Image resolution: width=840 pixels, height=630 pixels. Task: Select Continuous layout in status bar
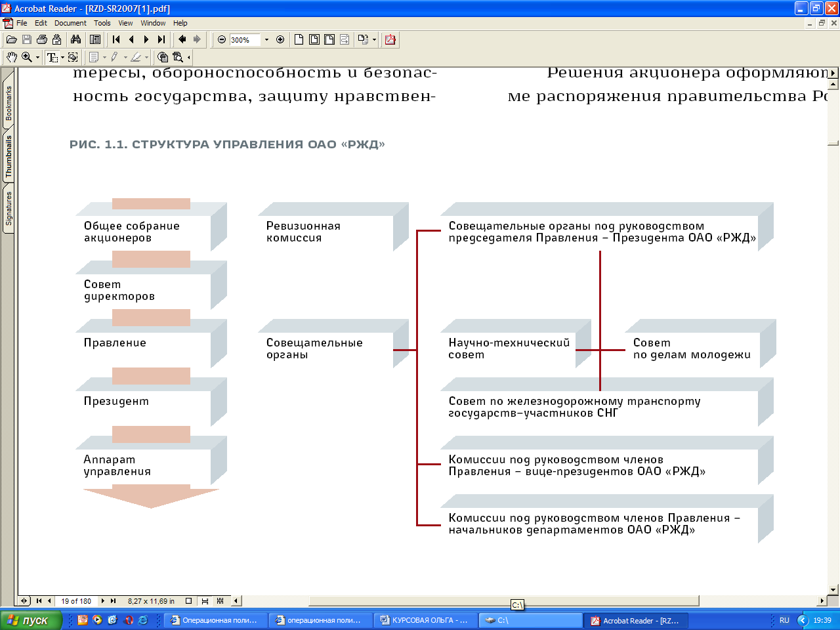pyautogui.click(x=205, y=600)
